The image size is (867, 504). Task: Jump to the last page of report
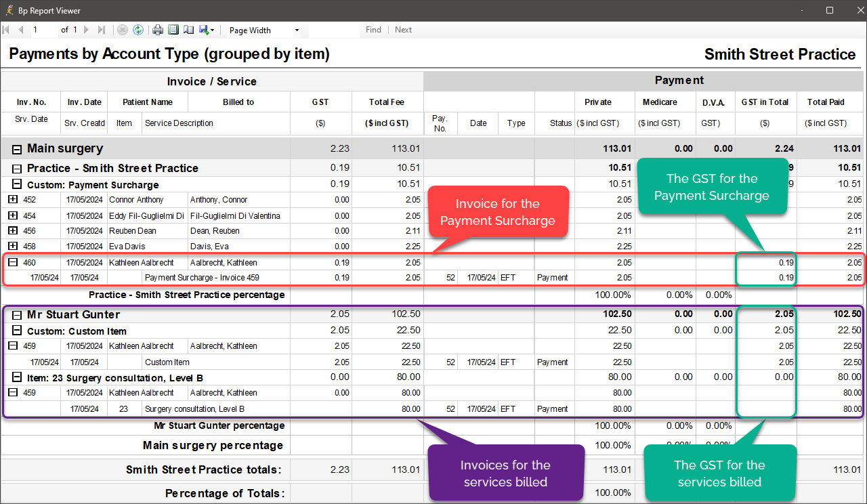click(102, 30)
